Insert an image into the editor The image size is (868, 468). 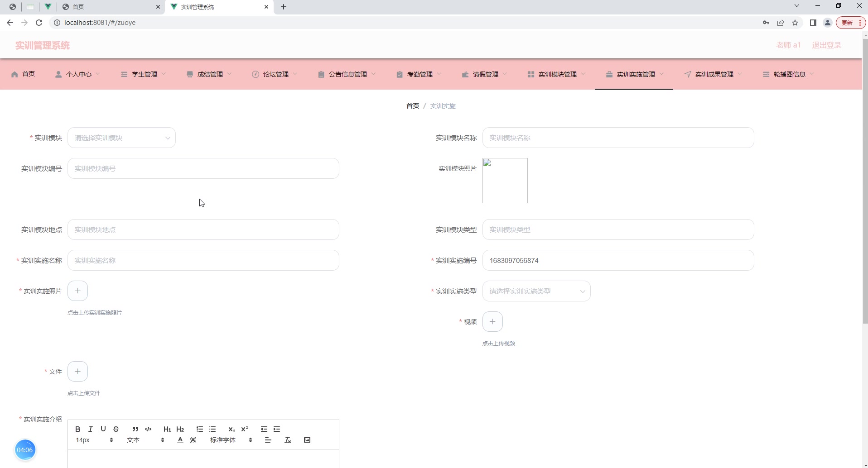307,439
